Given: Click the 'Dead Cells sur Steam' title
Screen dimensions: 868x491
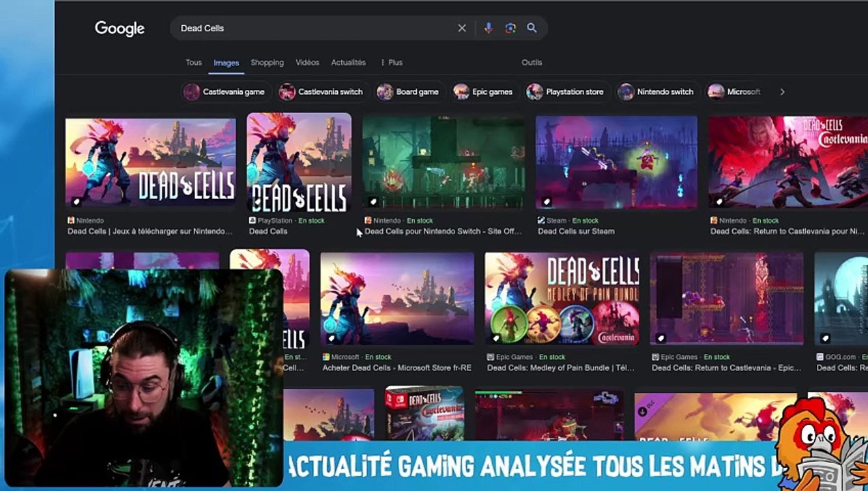Looking at the screenshot, I should pyautogui.click(x=576, y=231).
